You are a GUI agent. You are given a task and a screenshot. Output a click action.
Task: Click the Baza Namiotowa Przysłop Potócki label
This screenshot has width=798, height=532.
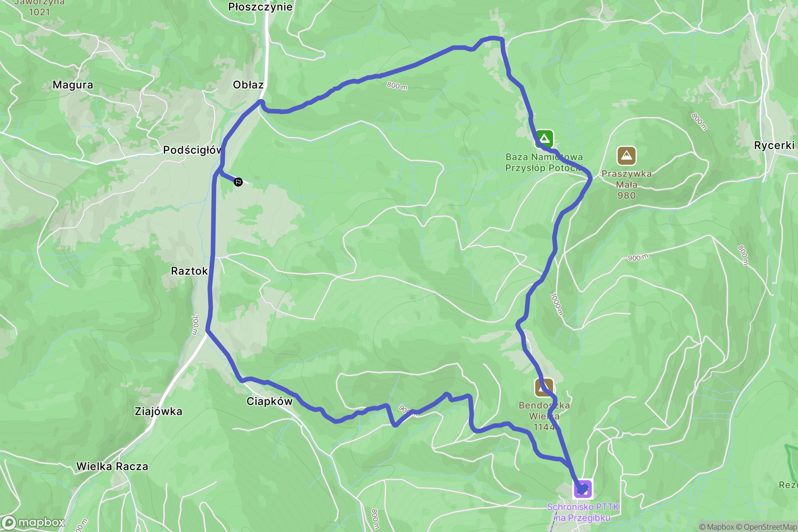tap(544, 162)
